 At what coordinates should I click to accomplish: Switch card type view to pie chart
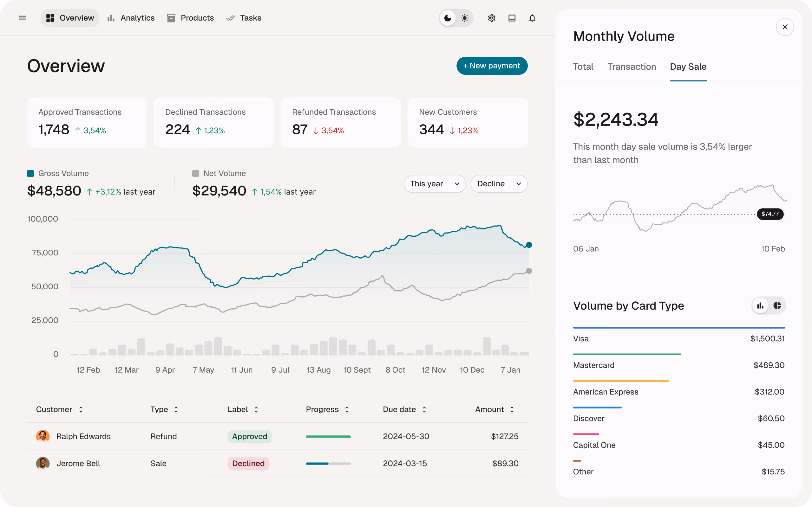[777, 305]
